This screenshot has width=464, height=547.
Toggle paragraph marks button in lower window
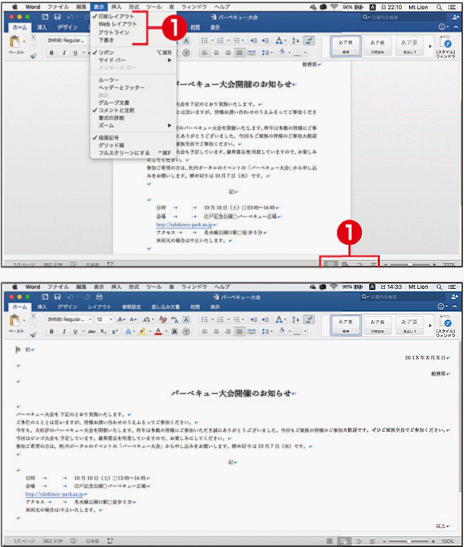[308, 319]
